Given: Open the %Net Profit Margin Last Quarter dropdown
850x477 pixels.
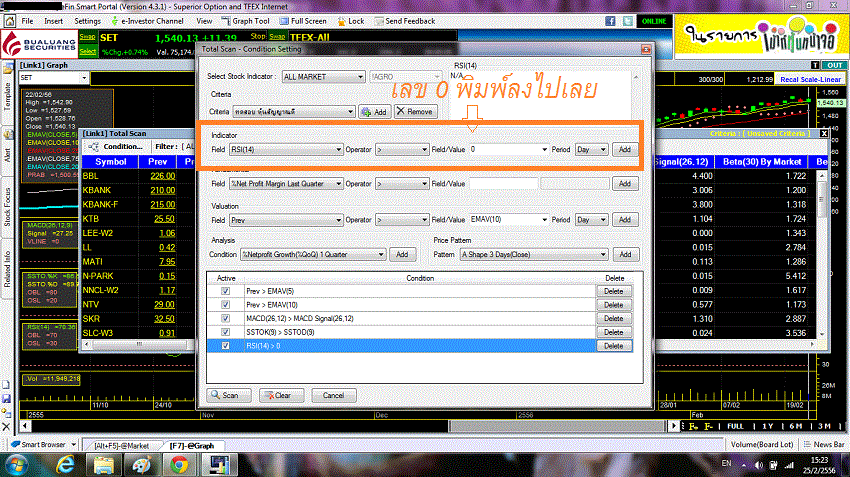Looking at the screenshot, I should (x=286, y=184).
